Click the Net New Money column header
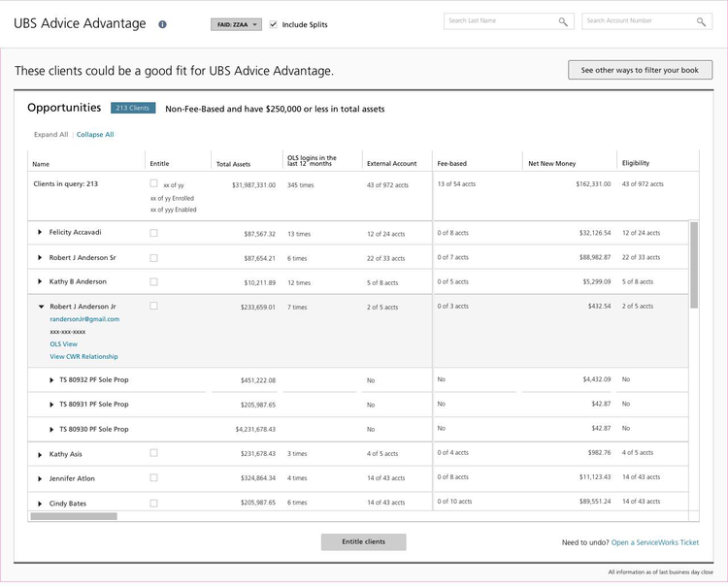Screen dimensions: 728x587 (551, 164)
